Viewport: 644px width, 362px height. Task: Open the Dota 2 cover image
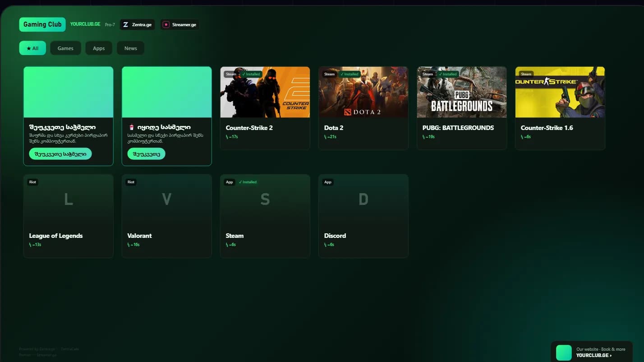pos(363,92)
